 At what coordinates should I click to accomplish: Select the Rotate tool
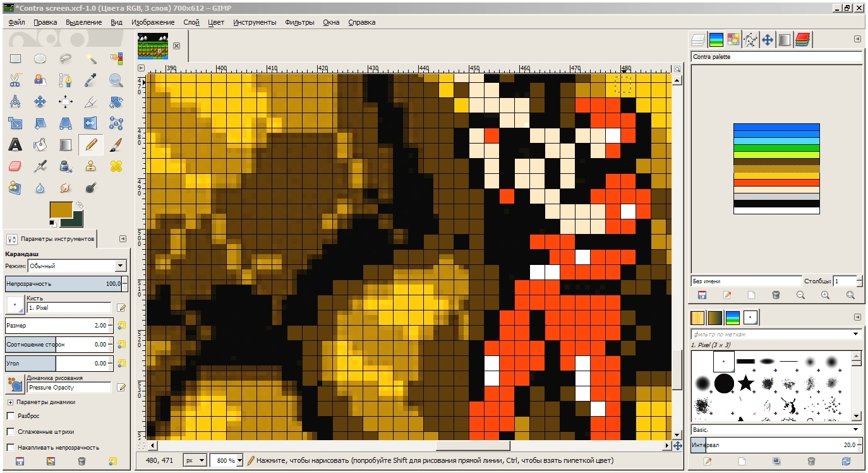(x=116, y=102)
